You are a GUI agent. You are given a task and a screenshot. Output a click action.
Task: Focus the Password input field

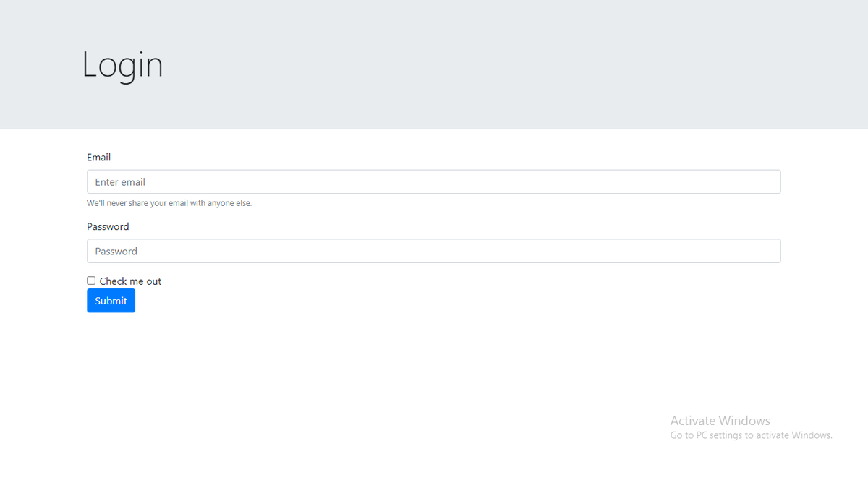click(x=433, y=251)
